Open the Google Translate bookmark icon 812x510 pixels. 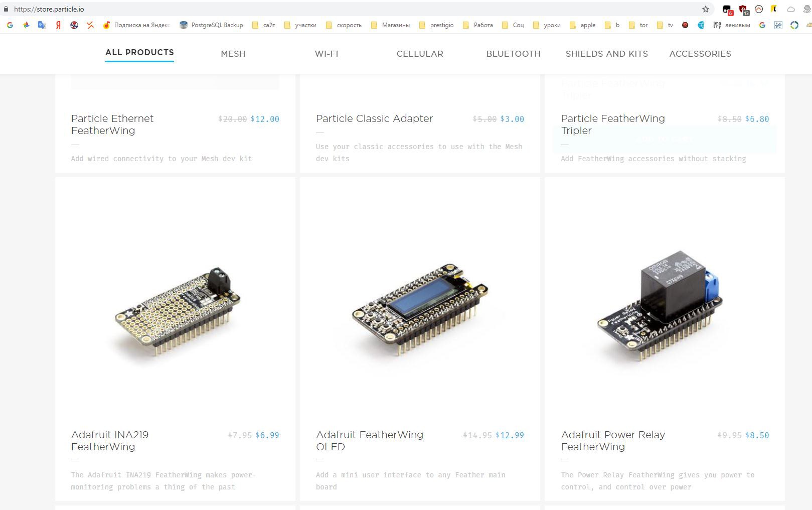42,25
